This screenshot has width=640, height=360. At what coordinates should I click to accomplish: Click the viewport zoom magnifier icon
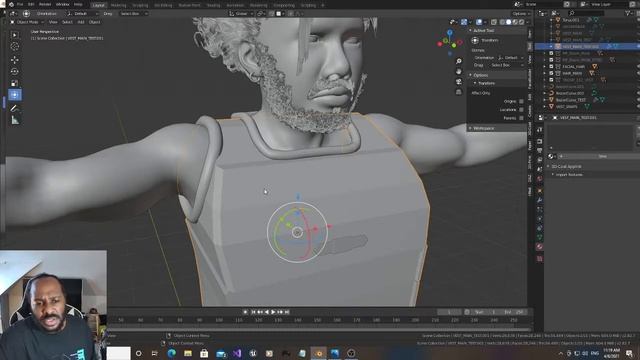coord(459,61)
